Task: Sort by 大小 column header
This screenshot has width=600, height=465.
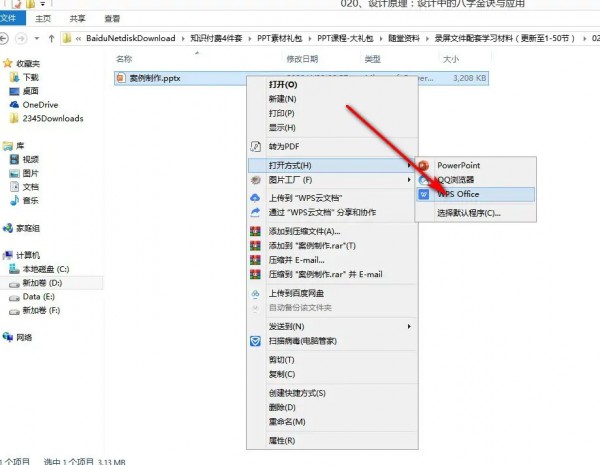Action: click(x=451, y=59)
